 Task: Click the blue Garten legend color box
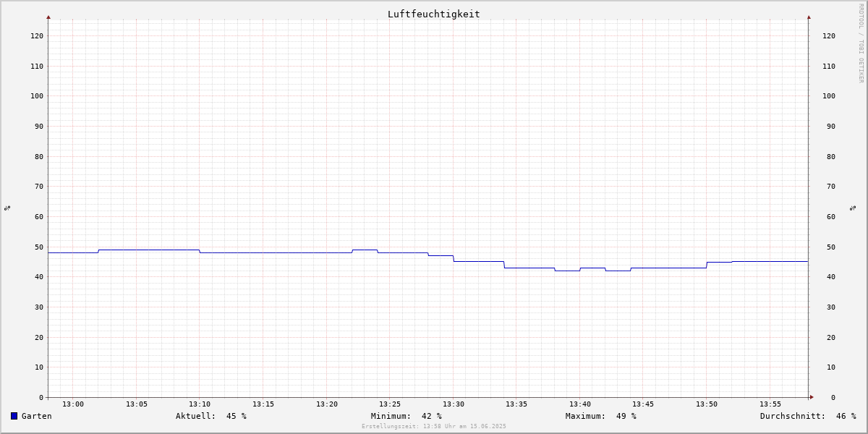14,416
